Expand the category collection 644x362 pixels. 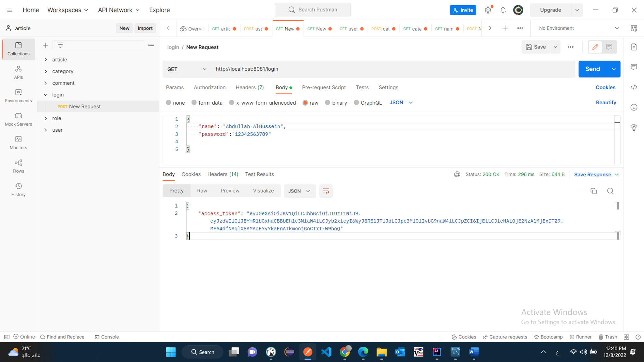tap(46, 71)
